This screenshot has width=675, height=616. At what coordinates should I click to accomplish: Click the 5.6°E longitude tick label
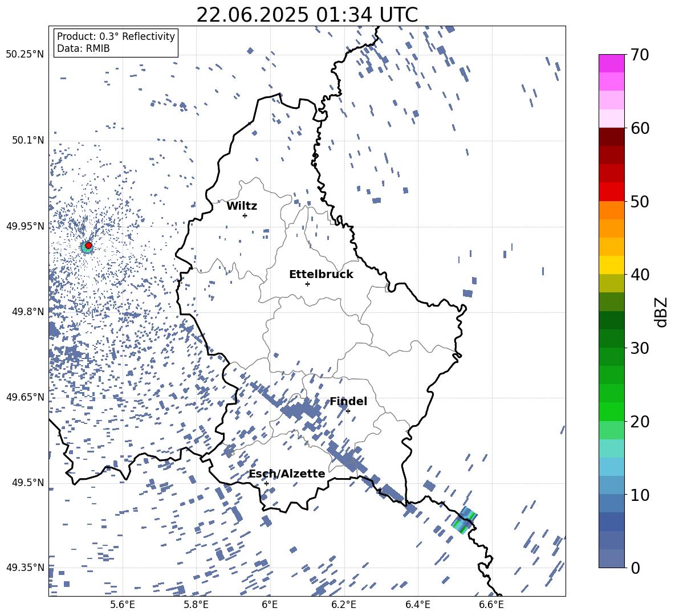coord(123,605)
